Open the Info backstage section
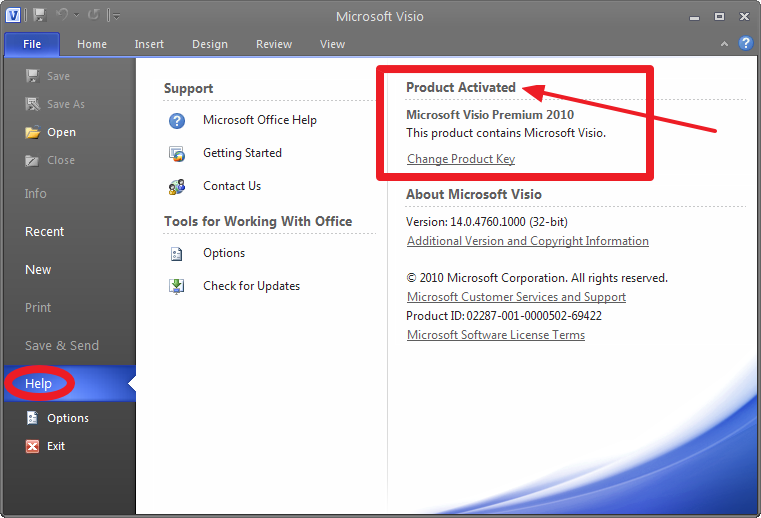The width and height of the screenshot is (761, 518). (36, 194)
